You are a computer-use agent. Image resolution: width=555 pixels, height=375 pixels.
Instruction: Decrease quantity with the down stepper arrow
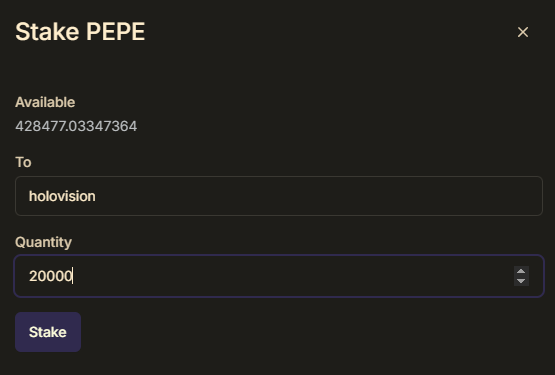(521, 281)
